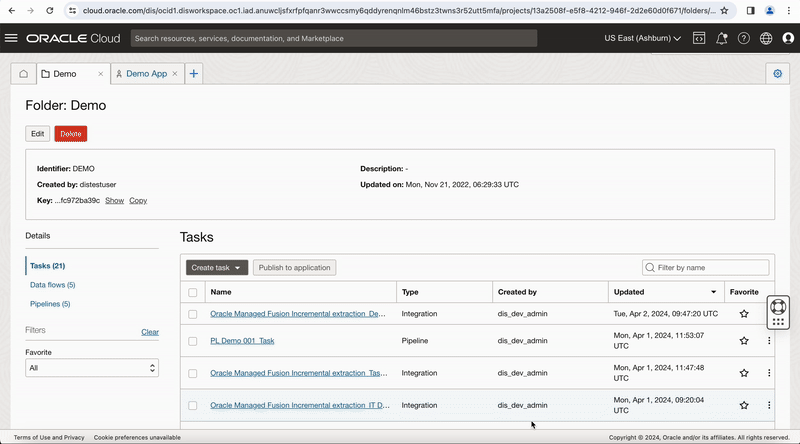
Task: Star the 09:20:04 Integration task
Action: pyautogui.click(x=744, y=405)
